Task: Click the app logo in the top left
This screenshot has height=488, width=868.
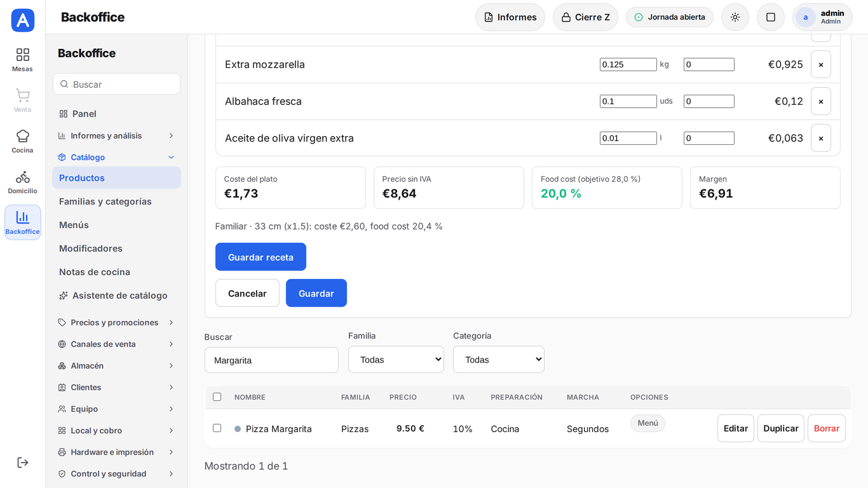Action: coord(23,20)
